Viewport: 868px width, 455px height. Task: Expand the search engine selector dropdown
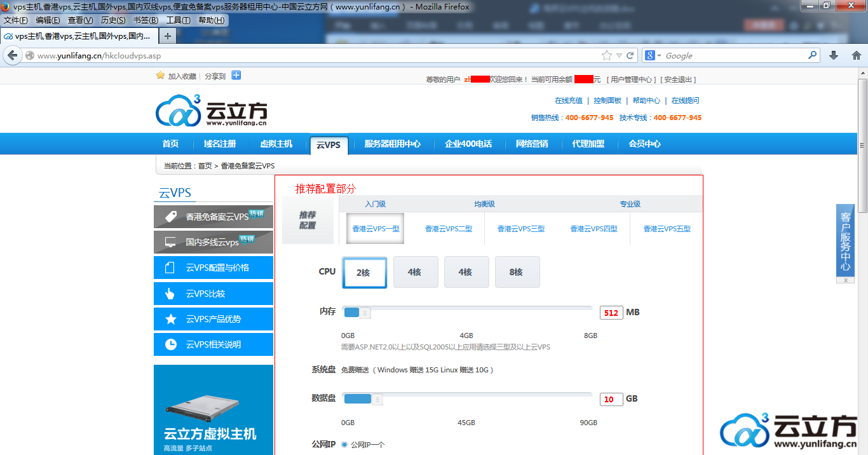coord(660,55)
